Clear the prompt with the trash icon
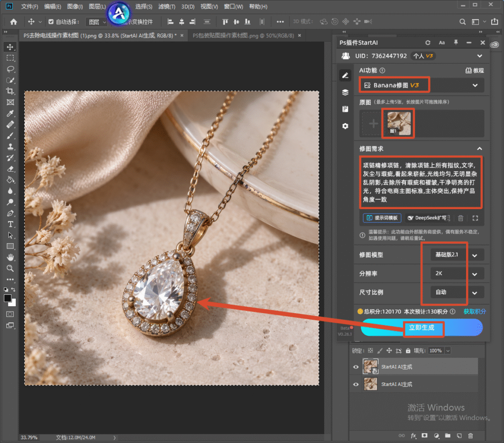Image resolution: width=504 pixels, height=443 pixels. [461, 218]
